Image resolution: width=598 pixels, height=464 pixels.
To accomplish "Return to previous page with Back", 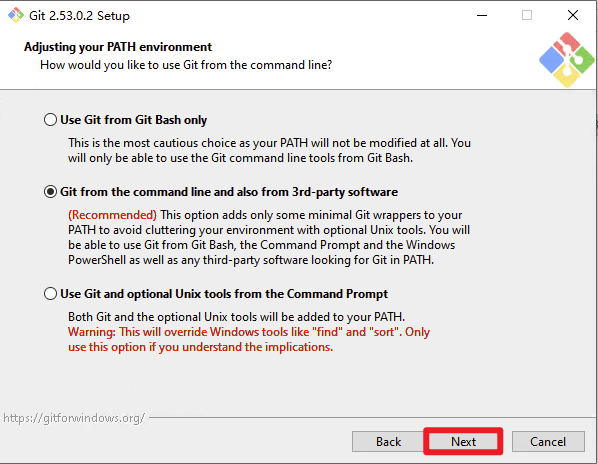I will (388, 442).
